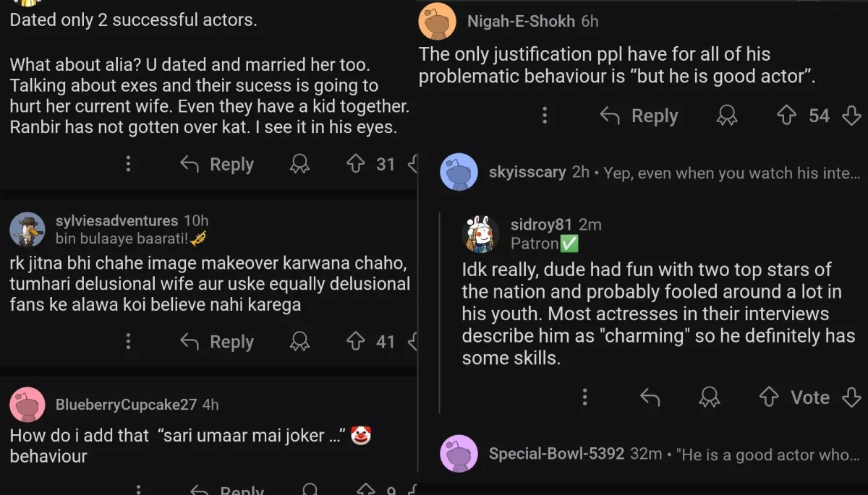Upvote the comment with 31 votes
Screen dimensions: 868x495
(355, 164)
